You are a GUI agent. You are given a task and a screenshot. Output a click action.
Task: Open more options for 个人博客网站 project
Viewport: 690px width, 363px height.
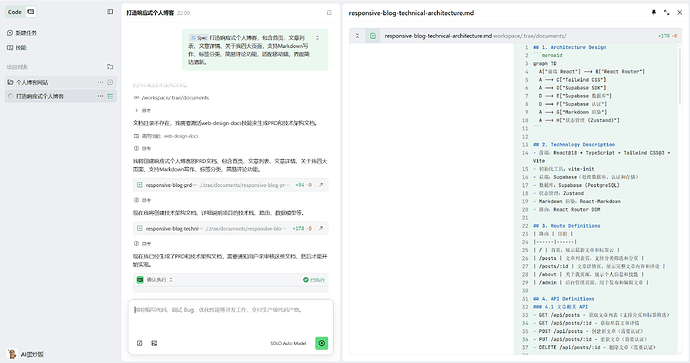click(100, 82)
